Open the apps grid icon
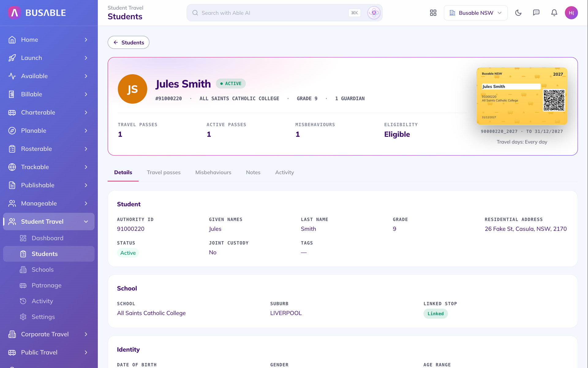Image resolution: width=588 pixels, height=368 pixels. click(433, 13)
